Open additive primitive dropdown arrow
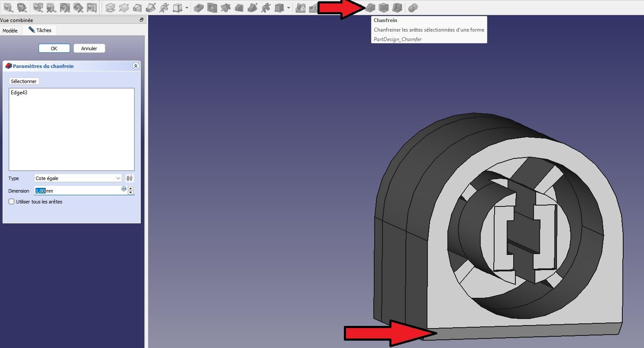Image resolution: width=644 pixels, height=348 pixels. click(187, 8)
